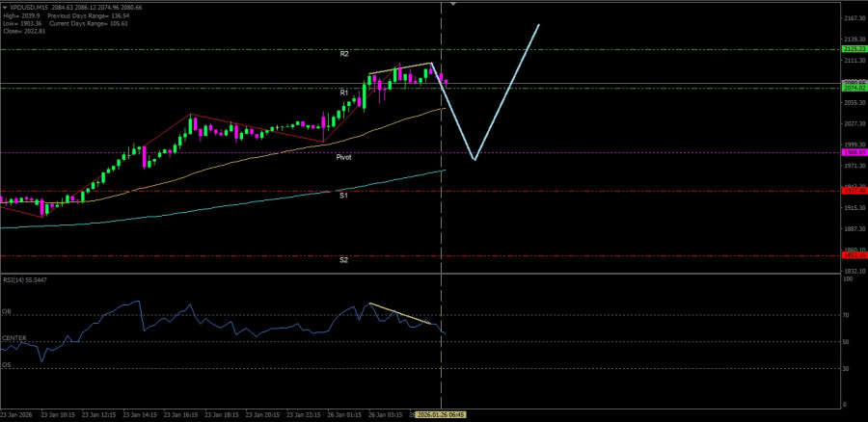Click the OS oversold level label
Image resolution: width=868 pixels, height=422 pixels.
click(x=6, y=365)
